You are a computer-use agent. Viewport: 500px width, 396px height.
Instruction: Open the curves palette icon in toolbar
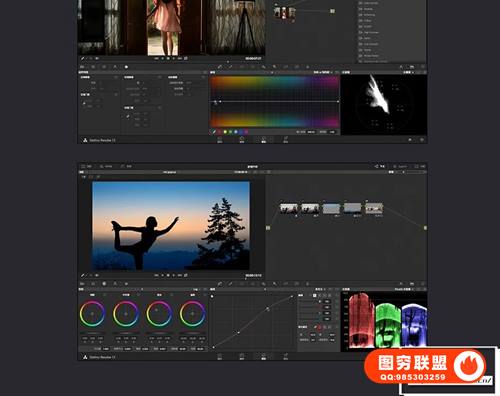click(220, 284)
